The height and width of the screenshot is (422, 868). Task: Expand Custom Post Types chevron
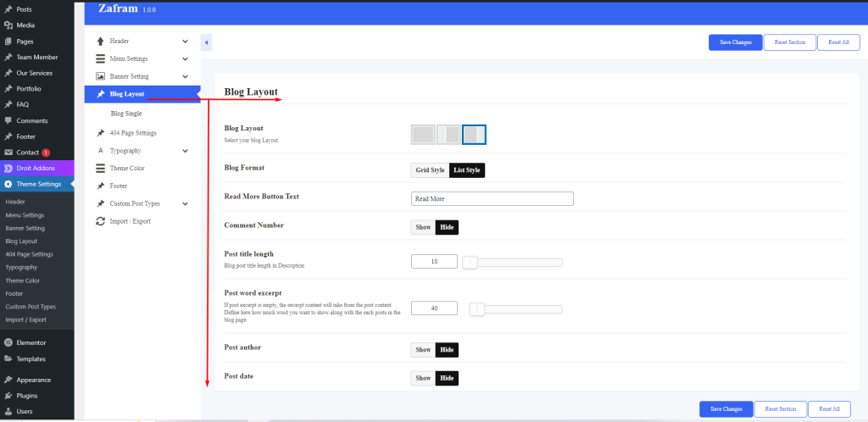click(185, 203)
